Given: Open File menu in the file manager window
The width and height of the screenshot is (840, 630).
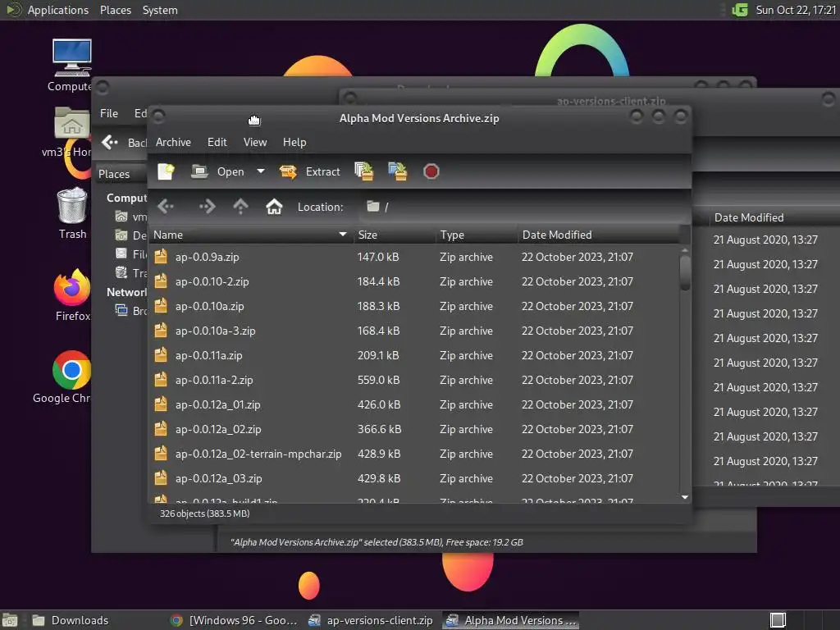Looking at the screenshot, I should pyautogui.click(x=109, y=113).
